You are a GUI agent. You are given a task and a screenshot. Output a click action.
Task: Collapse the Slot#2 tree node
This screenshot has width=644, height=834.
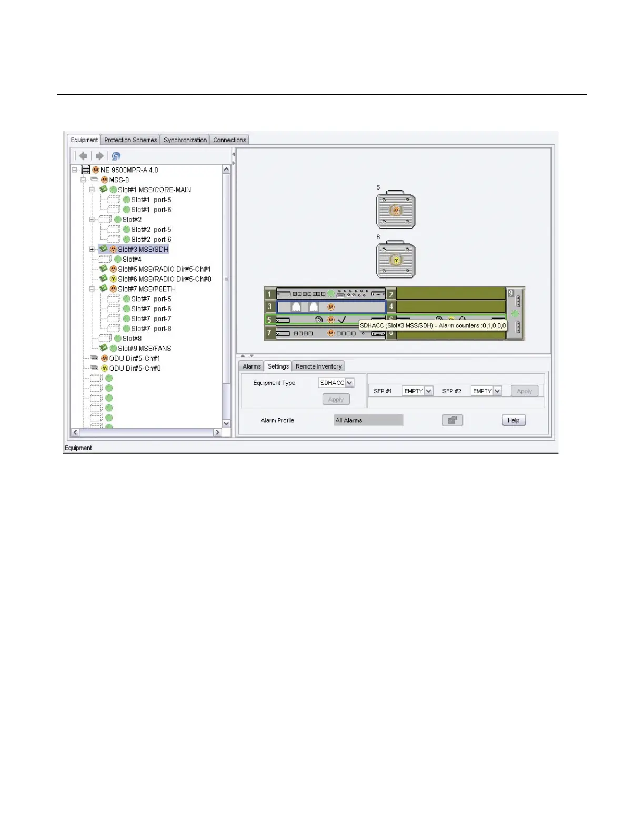(x=92, y=220)
